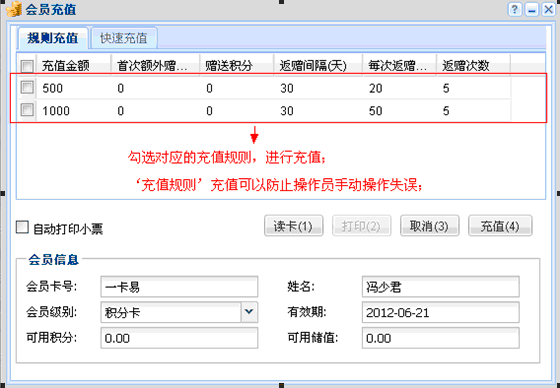The image size is (560, 388).
Task: Click 返赠间隔 value 30 in 1000 row
Action: 287,111
